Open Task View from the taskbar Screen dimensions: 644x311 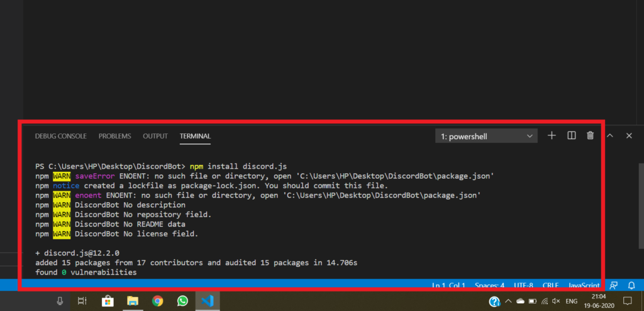(82, 301)
